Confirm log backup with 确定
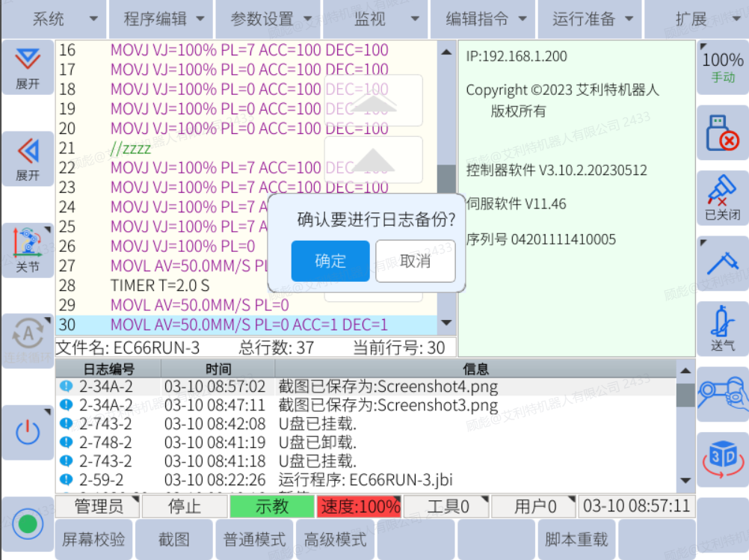Viewport: 749px width, 560px height. 330,261
